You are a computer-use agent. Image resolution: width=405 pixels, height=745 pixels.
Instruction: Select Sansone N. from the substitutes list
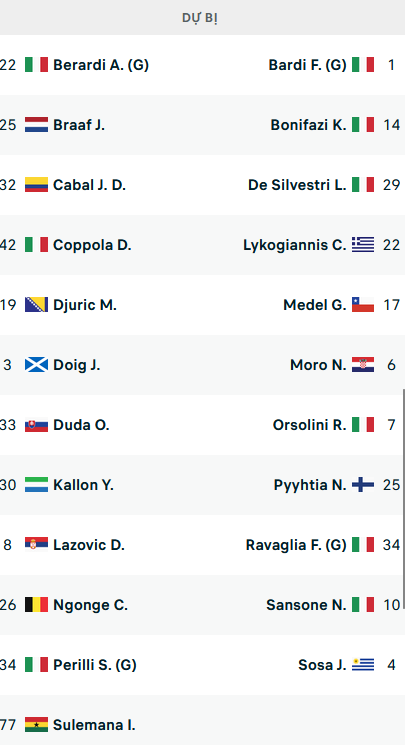click(306, 604)
